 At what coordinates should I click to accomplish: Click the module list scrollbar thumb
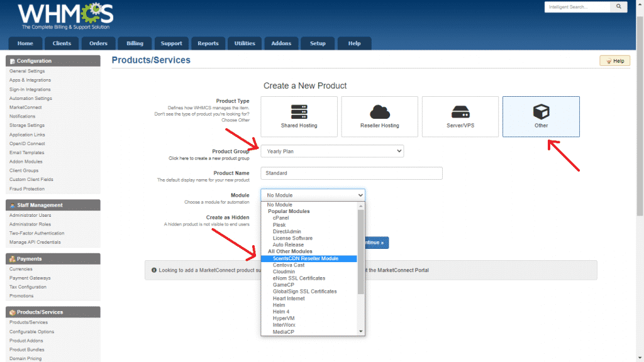coord(361,251)
